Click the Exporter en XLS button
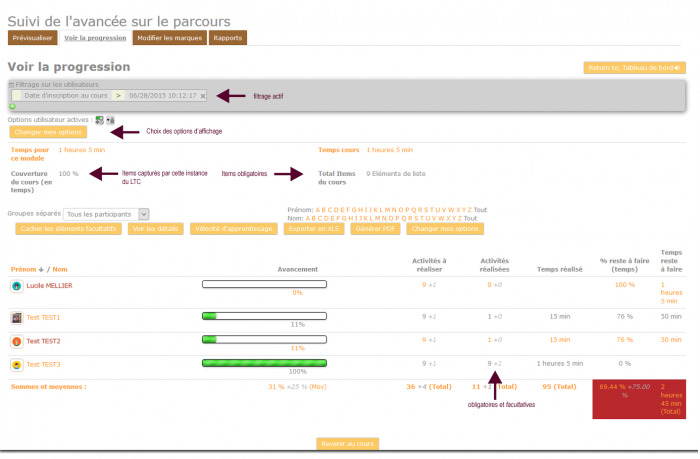700x459 pixels. (x=313, y=229)
